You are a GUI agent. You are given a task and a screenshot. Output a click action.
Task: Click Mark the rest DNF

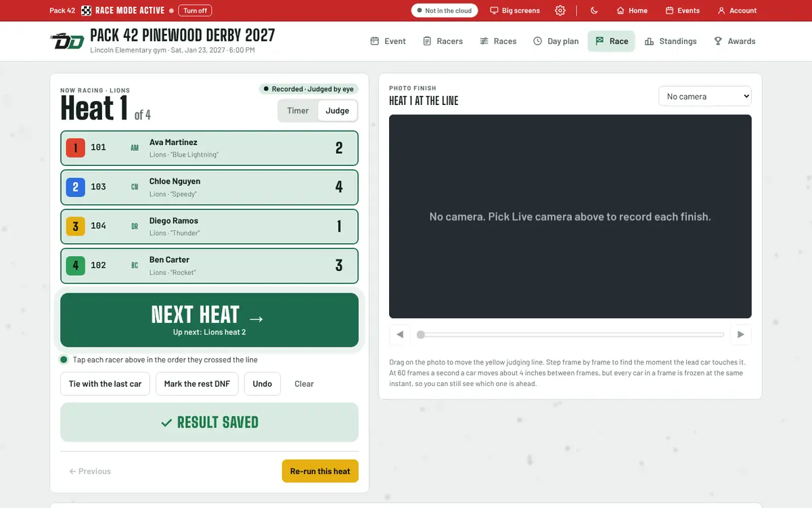point(197,383)
